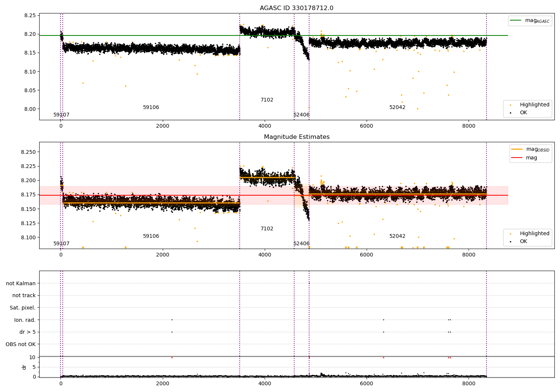Viewport: 560px width, 392px height.
Task: Click the 8.00 y-tick on top plot
Action: [30, 109]
